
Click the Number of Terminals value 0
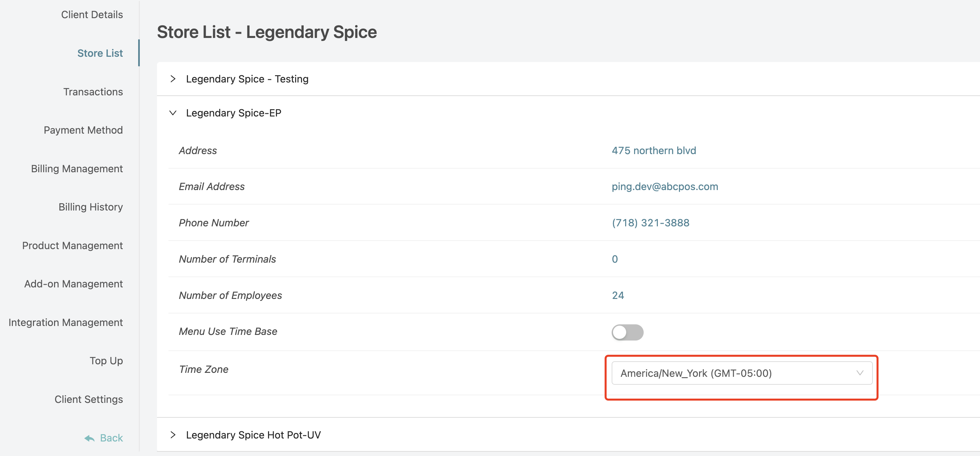tap(615, 259)
